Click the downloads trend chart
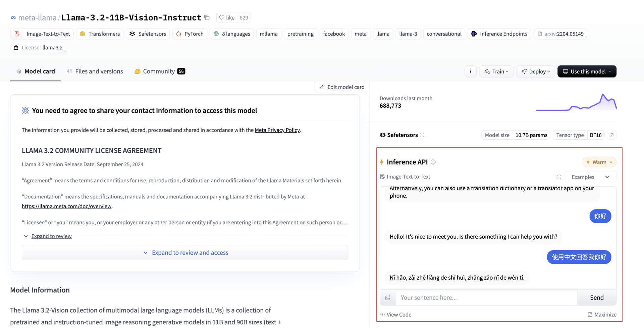Screen dimensions: 644x328 [x=576, y=102]
